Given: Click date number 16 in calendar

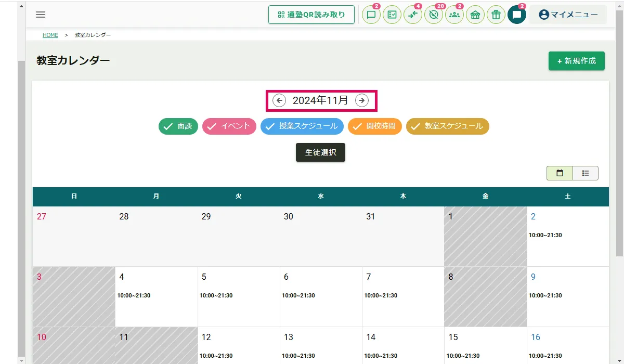Looking at the screenshot, I should point(536,337).
